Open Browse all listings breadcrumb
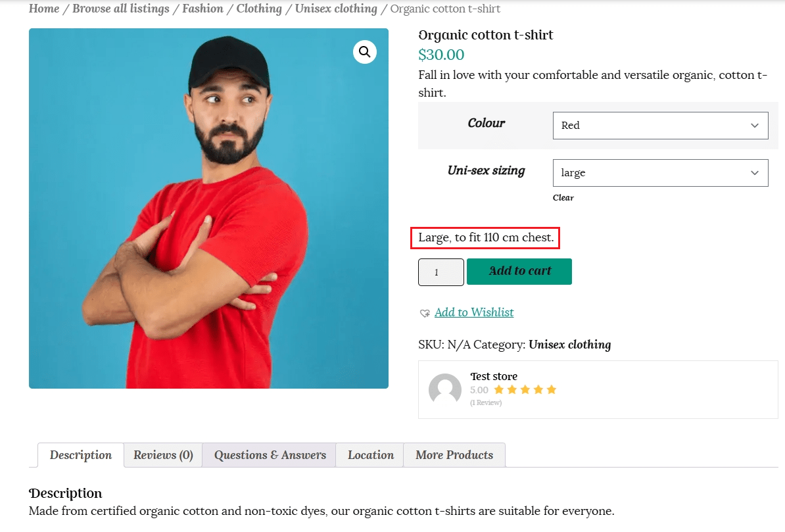The image size is (785, 532). (122, 9)
